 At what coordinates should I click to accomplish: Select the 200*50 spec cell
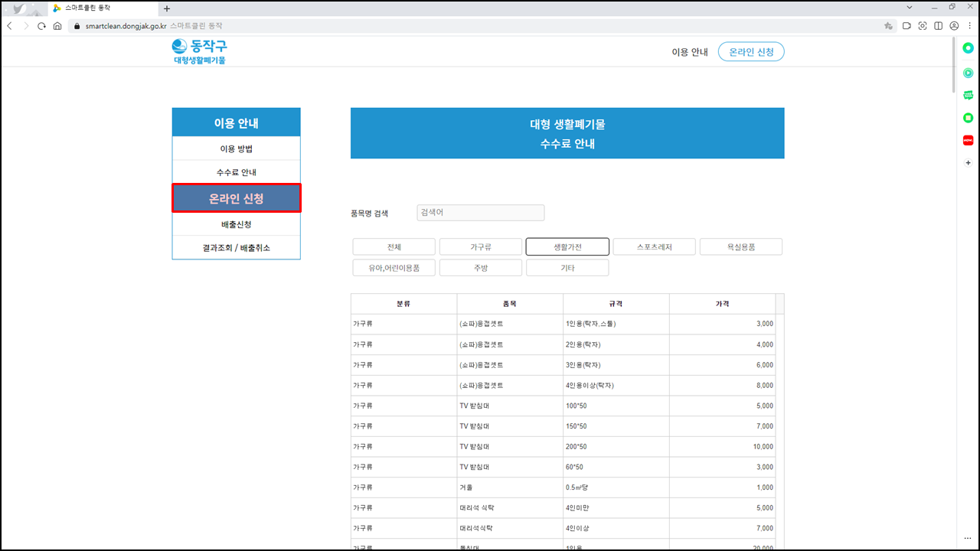coord(616,447)
